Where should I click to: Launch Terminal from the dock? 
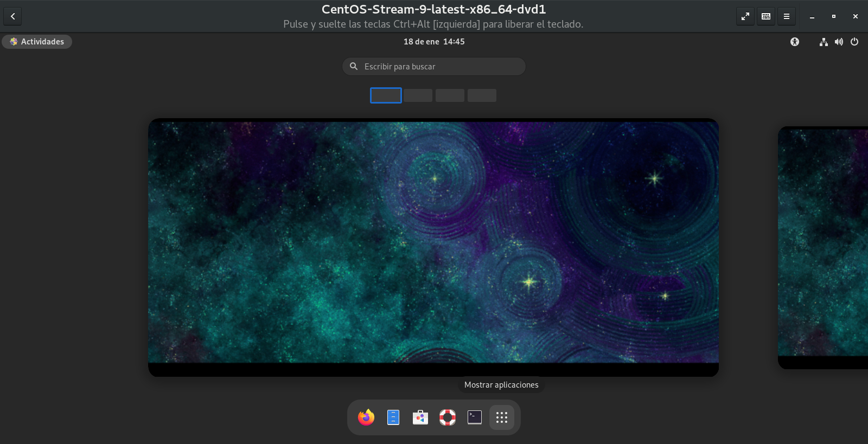[x=475, y=417]
